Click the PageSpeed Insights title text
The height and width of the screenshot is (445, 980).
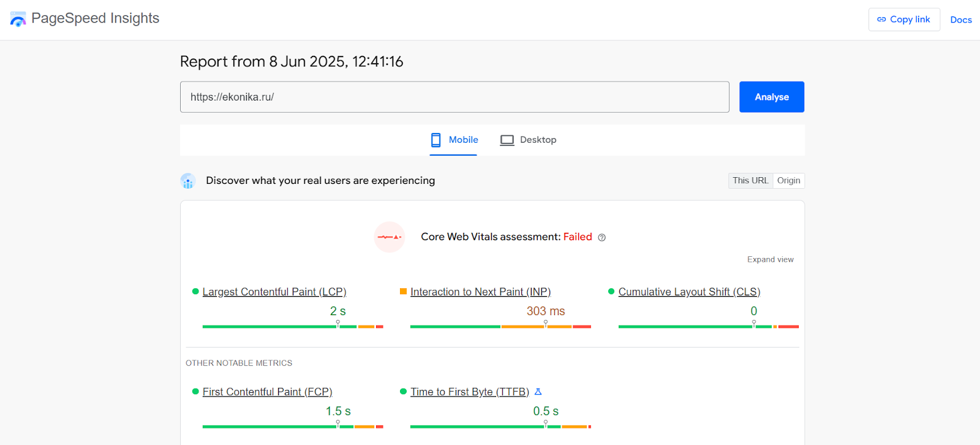click(x=95, y=18)
